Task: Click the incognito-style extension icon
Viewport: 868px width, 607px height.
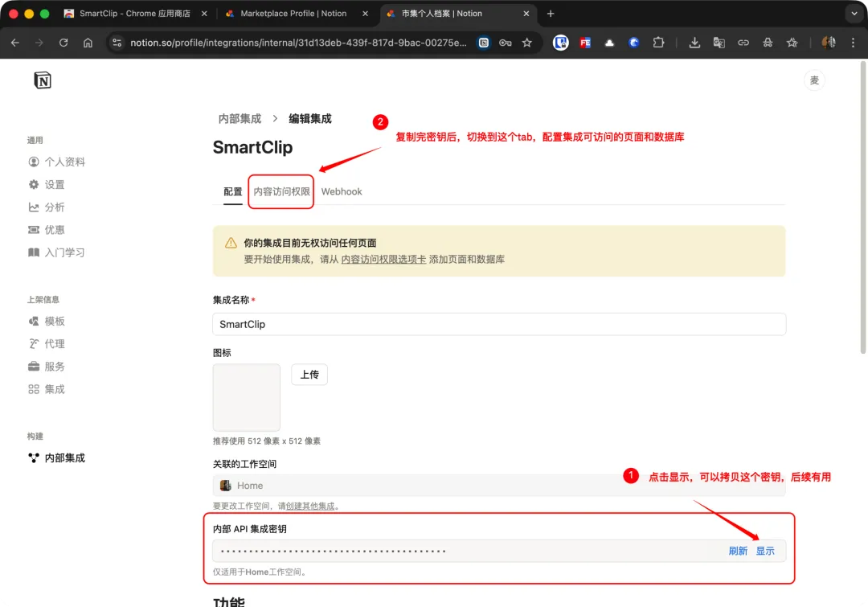Action: tap(768, 43)
